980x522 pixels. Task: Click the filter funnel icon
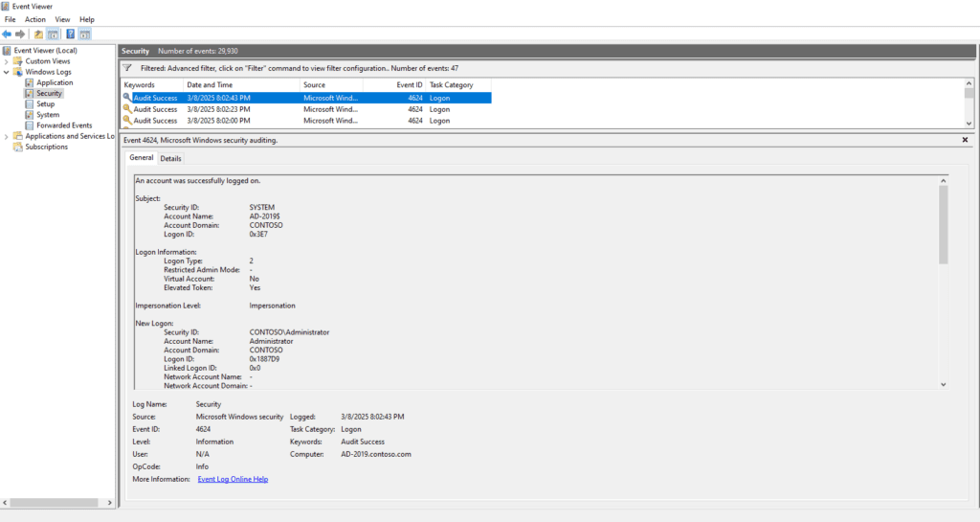pyautogui.click(x=126, y=68)
